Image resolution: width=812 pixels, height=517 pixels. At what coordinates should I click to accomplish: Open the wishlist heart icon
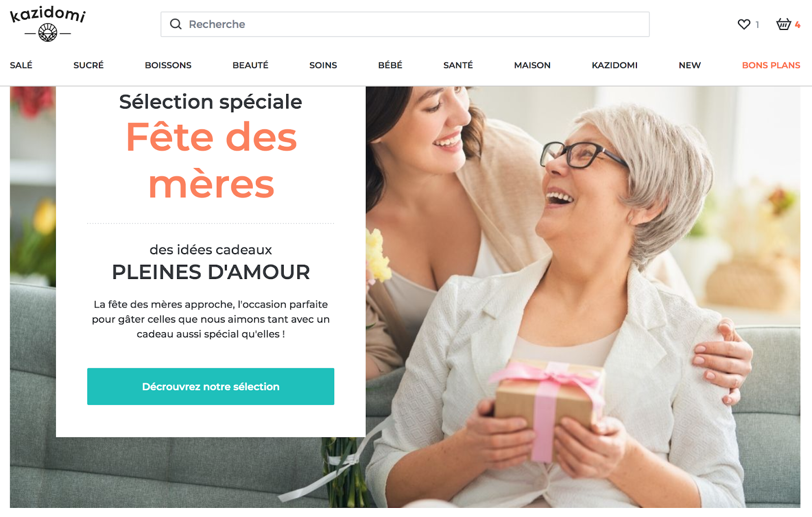pyautogui.click(x=744, y=24)
